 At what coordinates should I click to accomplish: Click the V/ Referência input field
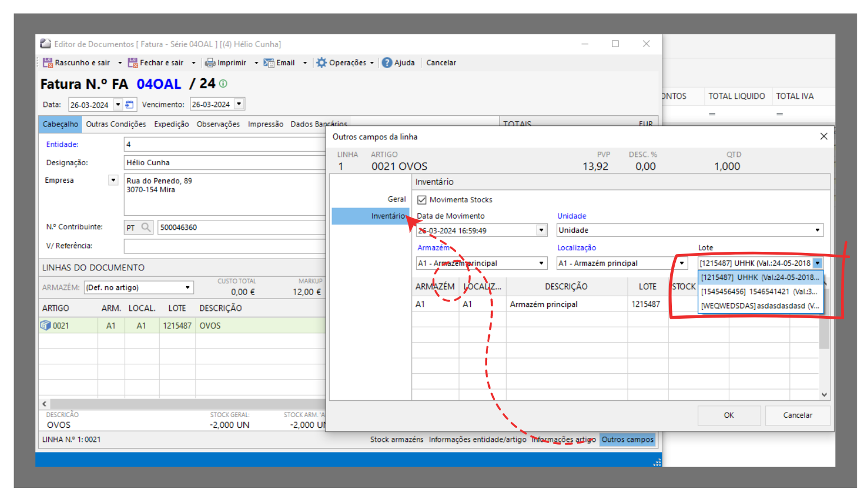click(x=225, y=246)
